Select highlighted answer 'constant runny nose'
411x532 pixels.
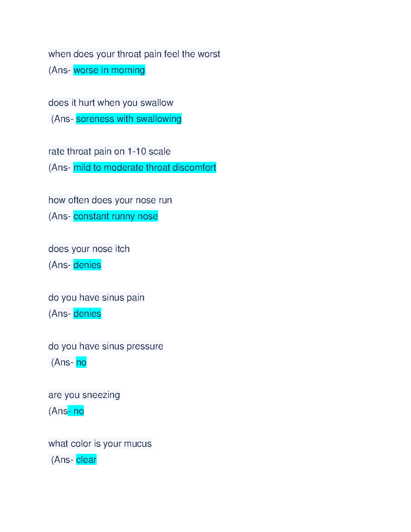tap(116, 216)
